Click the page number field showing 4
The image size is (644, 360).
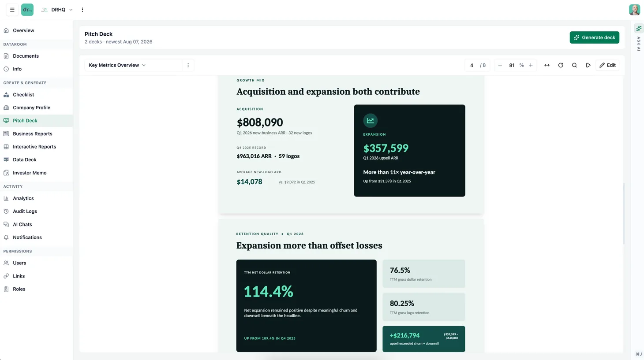click(472, 65)
